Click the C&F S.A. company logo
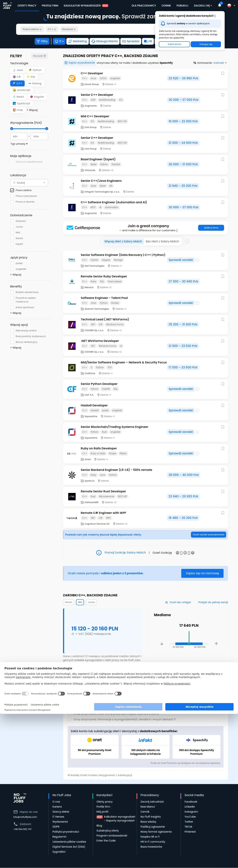 click(x=72, y=389)
